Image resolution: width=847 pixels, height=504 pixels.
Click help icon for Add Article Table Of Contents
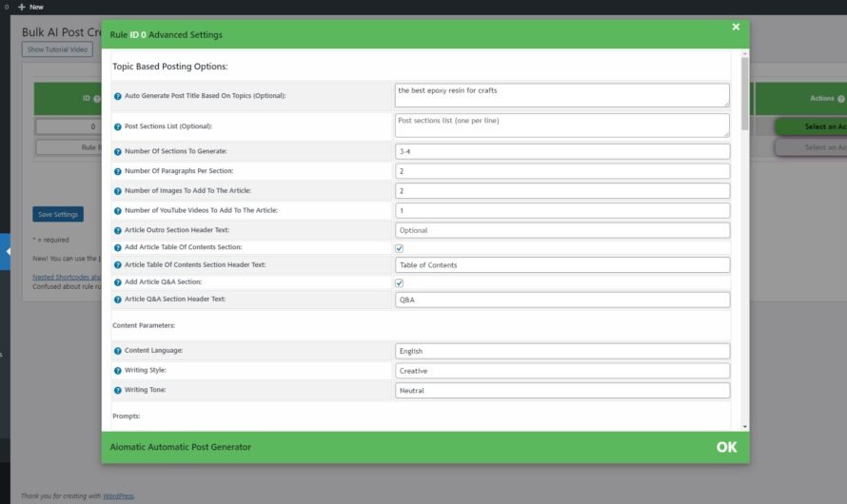pos(117,247)
